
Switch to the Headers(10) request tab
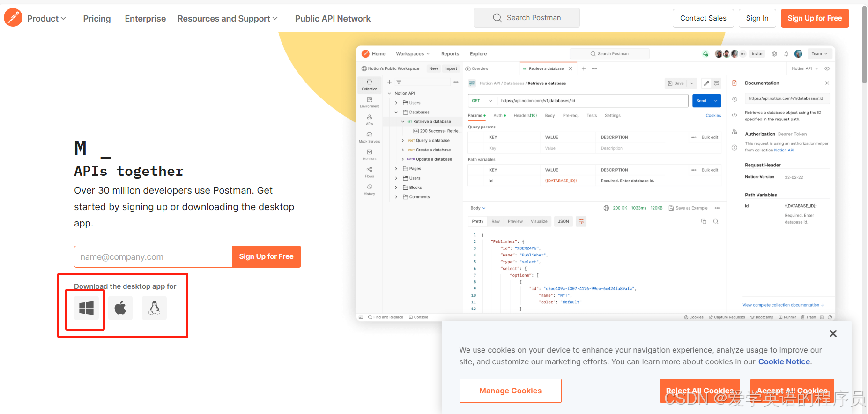point(525,115)
